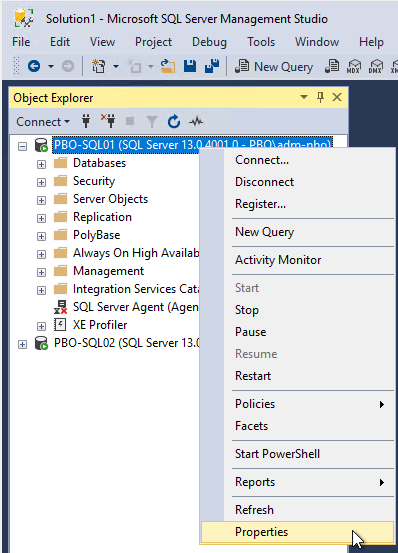Select the SQL Server Agent tree item
This screenshot has height=553, width=398.
click(136, 307)
